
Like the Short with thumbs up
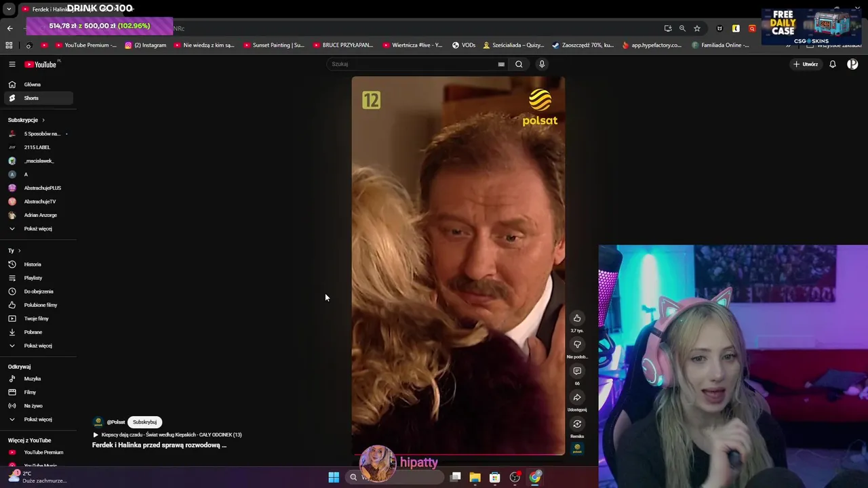tap(577, 318)
